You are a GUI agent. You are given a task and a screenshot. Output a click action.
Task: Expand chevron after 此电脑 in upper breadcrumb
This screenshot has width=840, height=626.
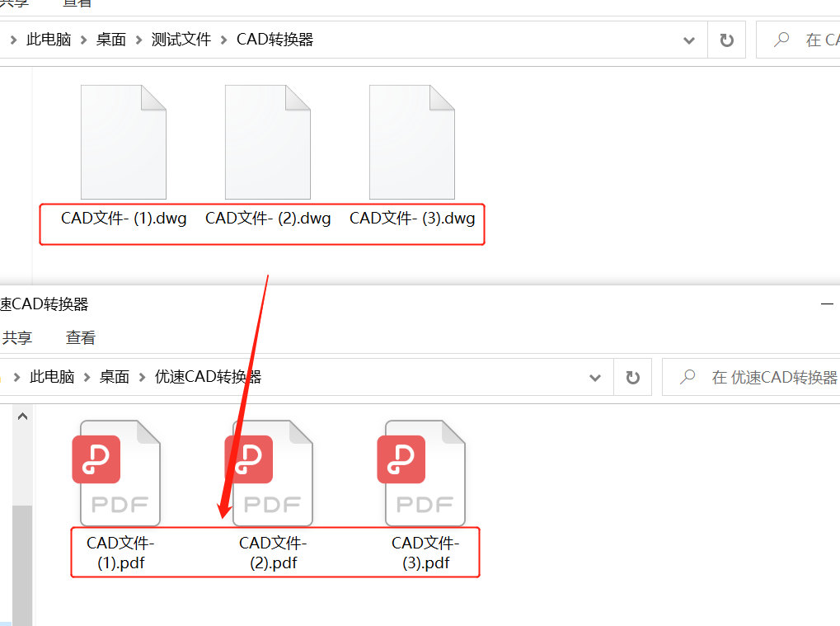click(x=83, y=40)
